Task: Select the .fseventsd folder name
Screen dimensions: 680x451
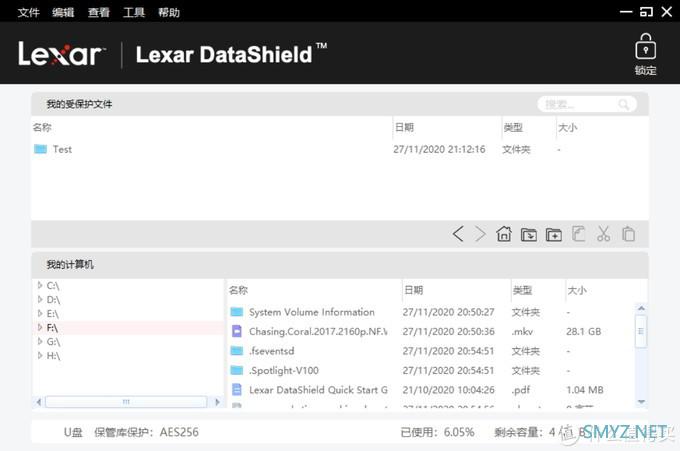Action: click(271, 350)
